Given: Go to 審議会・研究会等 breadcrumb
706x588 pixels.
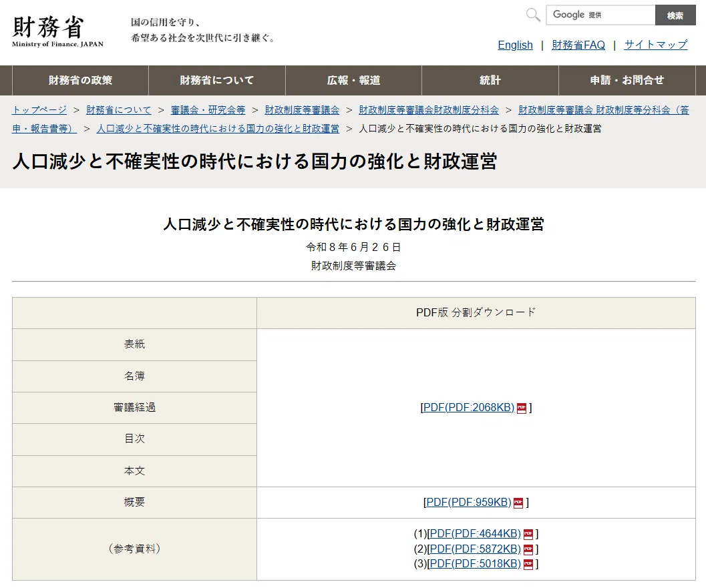Looking at the screenshot, I should pyautogui.click(x=208, y=109).
